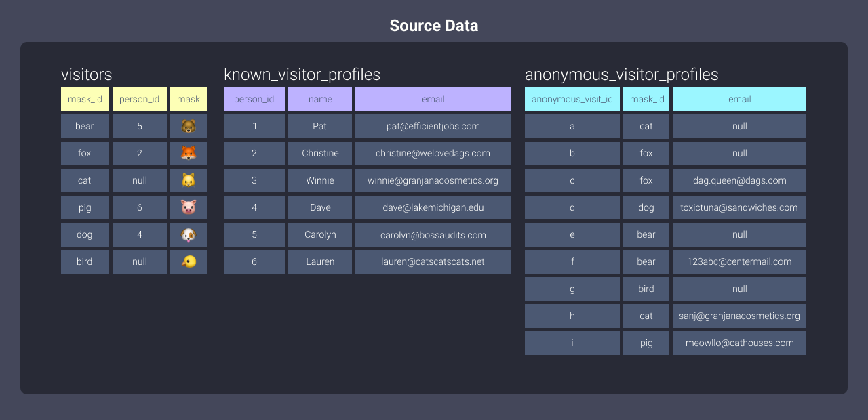Select the email header in known_visitor_profiles
Screen dimensions: 868x420
click(433, 99)
